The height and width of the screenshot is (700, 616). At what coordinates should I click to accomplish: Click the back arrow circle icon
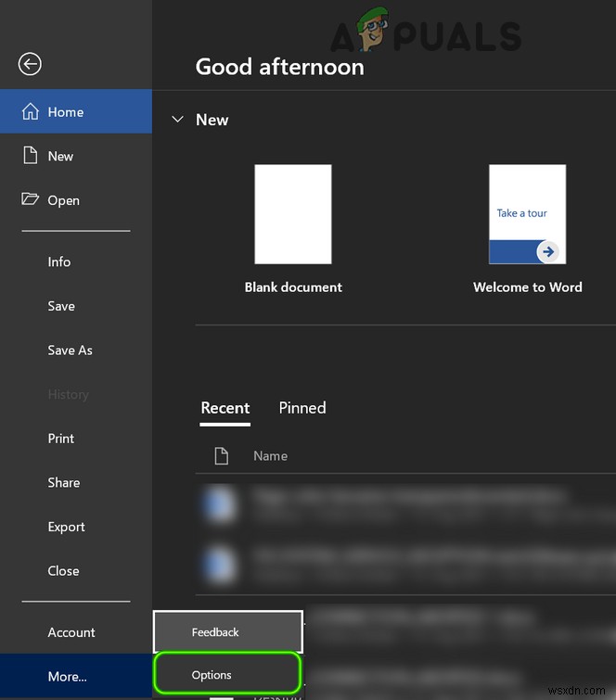point(30,64)
